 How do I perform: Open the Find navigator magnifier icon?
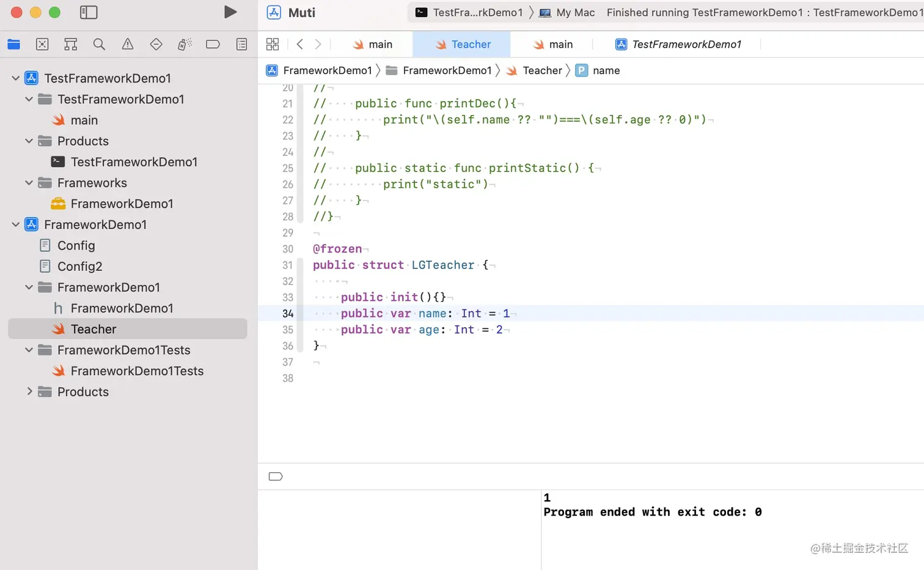click(x=99, y=44)
